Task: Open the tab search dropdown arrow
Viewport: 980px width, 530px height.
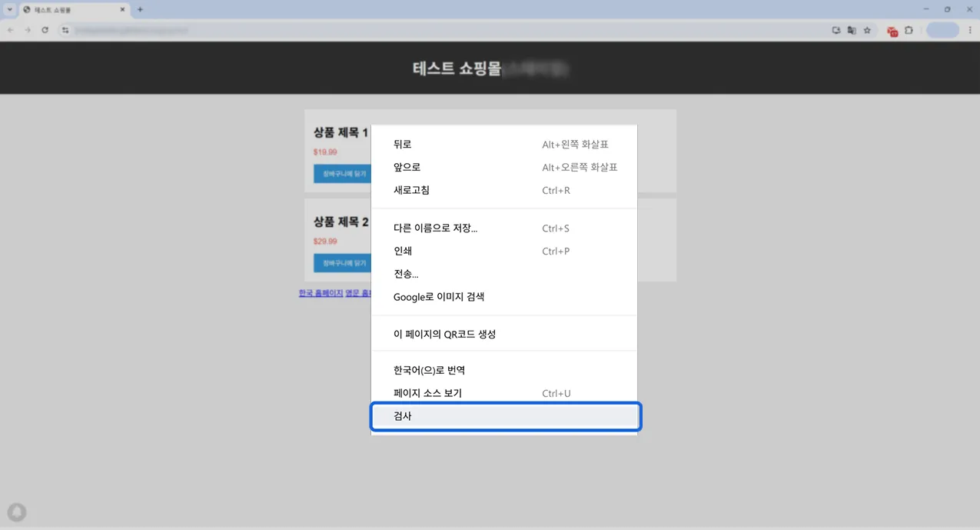Action: [x=9, y=9]
